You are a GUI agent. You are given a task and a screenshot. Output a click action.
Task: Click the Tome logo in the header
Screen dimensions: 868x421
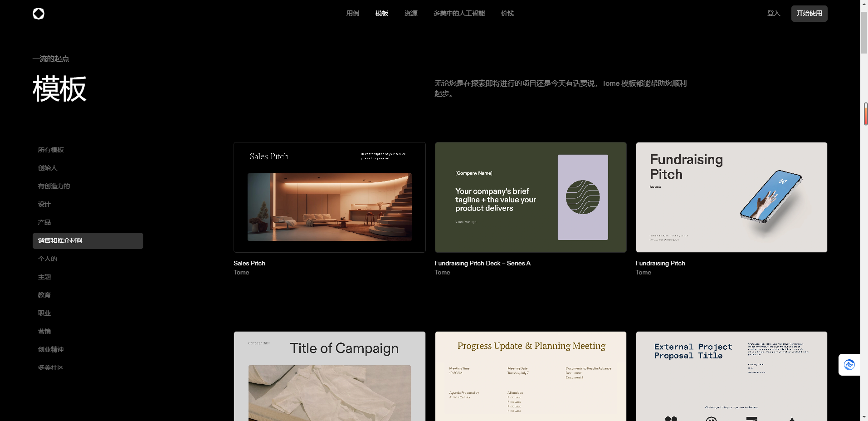tap(39, 14)
